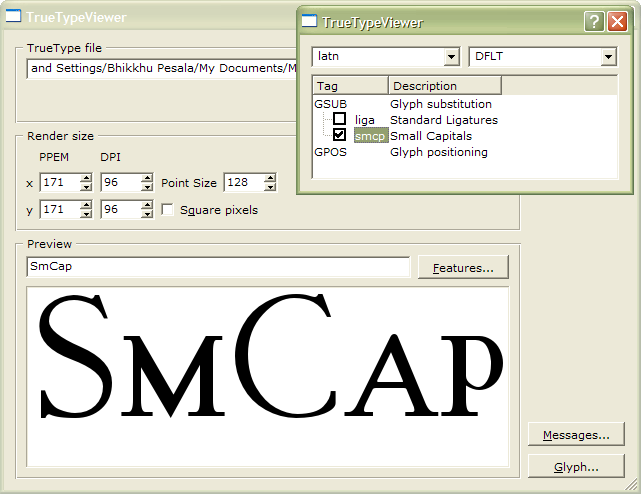Increase the x DPI value
The width and height of the screenshot is (641, 494).
[x=147, y=177]
